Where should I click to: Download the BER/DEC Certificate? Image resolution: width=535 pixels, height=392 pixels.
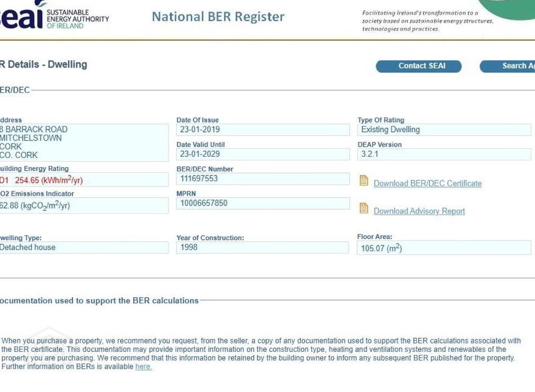[427, 184]
